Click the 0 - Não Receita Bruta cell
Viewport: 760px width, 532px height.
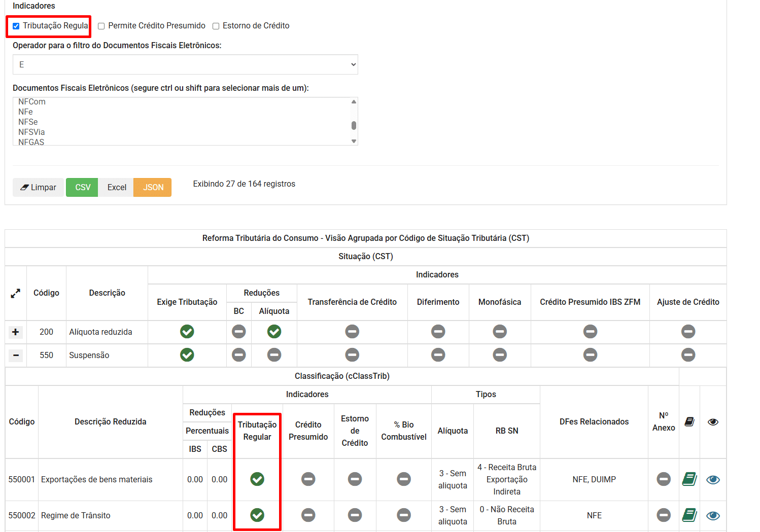(x=507, y=515)
